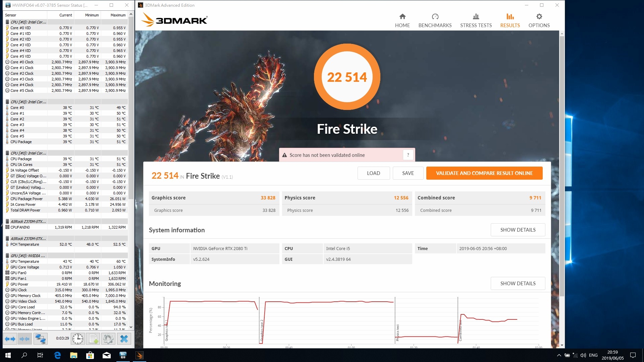Show hidden system tray icons
The image size is (644, 362).
coord(559,355)
